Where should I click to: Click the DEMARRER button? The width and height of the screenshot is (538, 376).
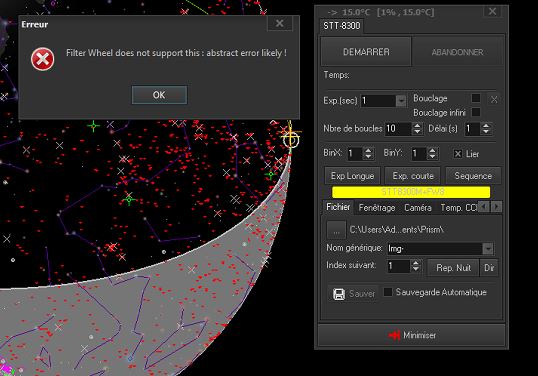(366, 52)
